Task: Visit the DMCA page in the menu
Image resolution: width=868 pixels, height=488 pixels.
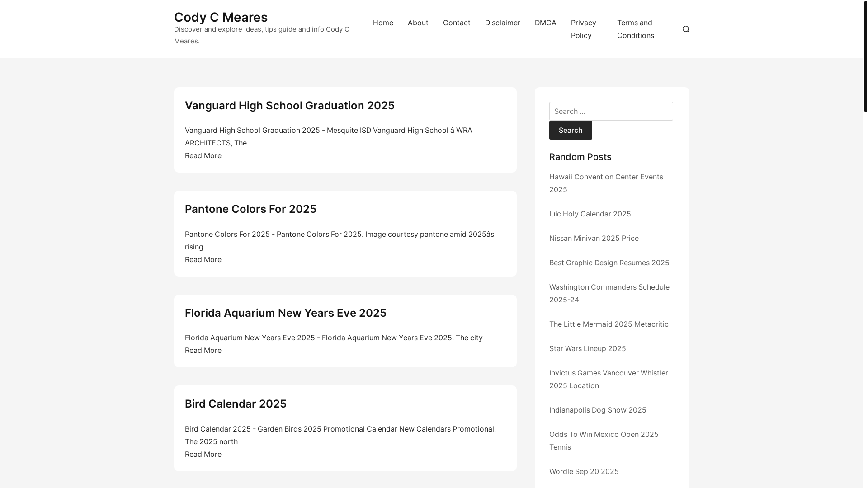Action: click(545, 23)
